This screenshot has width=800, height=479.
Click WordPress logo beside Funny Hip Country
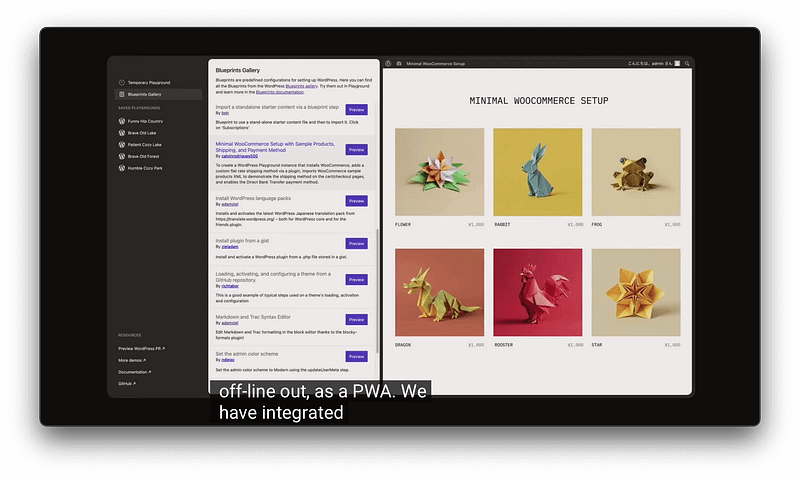pyautogui.click(x=121, y=121)
